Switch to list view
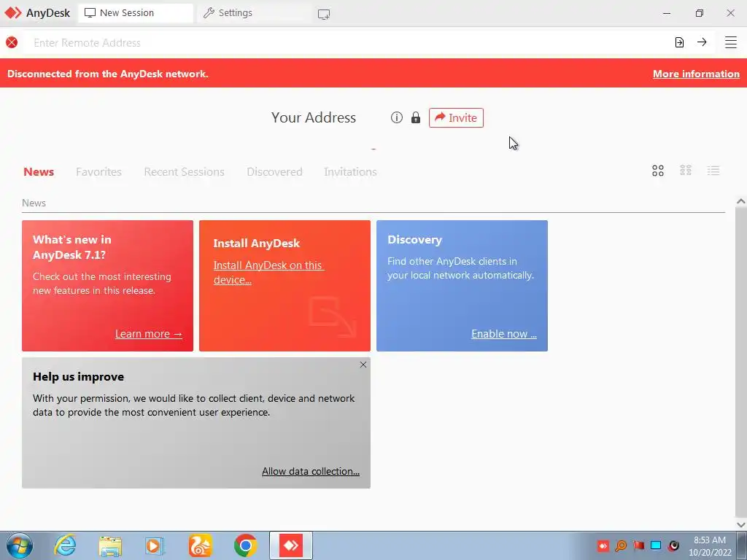747x560 pixels. point(713,171)
